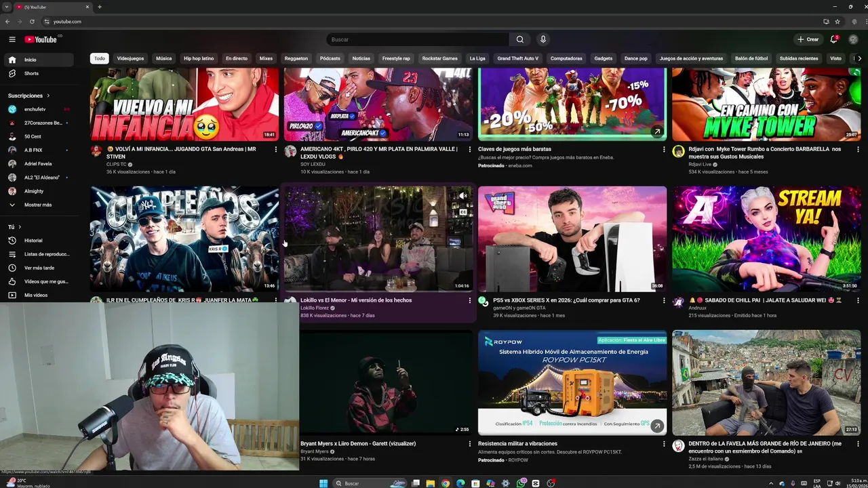Open options for VOLVÍ A MI INFANCIA video

coord(275,149)
